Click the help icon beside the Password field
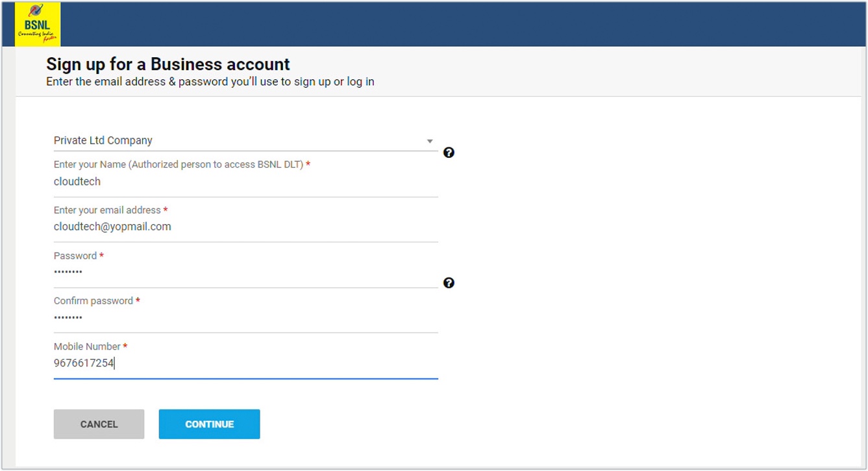The height and width of the screenshot is (471, 868). [449, 283]
